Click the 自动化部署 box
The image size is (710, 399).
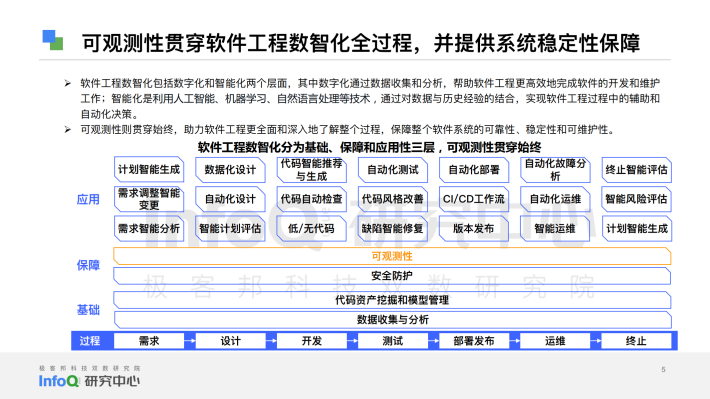[x=474, y=169]
